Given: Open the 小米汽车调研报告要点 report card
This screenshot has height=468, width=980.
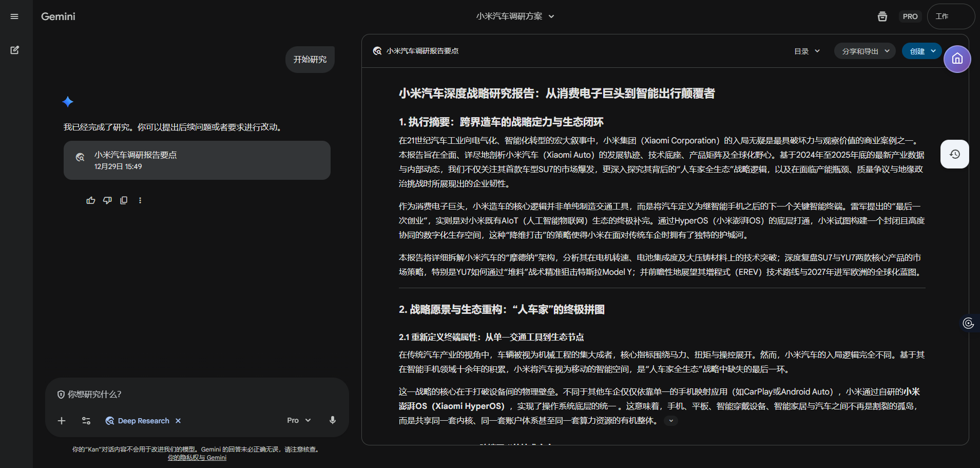Looking at the screenshot, I should tap(197, 160).
